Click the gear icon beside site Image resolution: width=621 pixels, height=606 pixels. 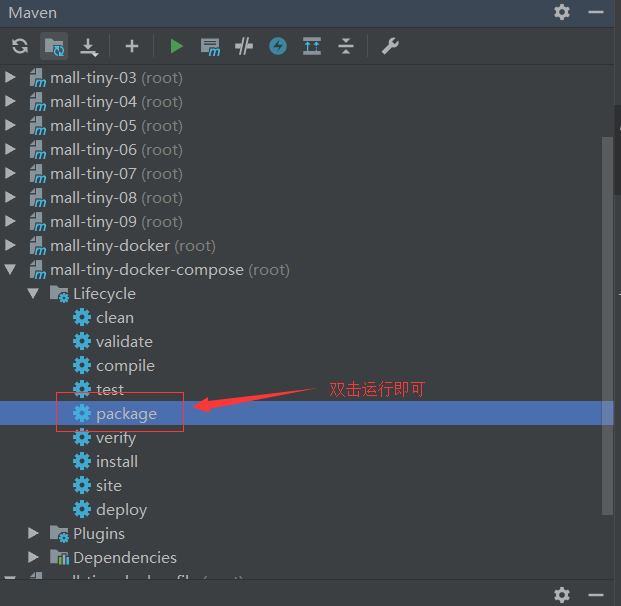coord(82,485)
